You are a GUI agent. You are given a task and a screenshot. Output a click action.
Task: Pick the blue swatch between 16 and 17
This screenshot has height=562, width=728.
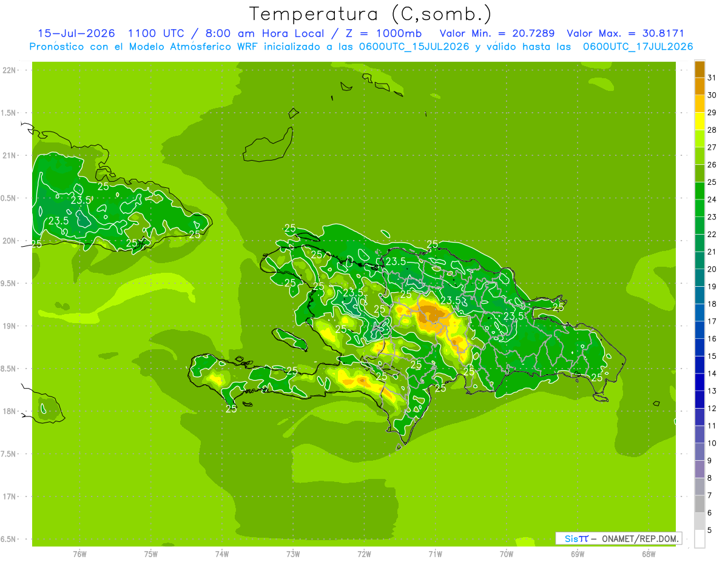(x=699, y=330)
